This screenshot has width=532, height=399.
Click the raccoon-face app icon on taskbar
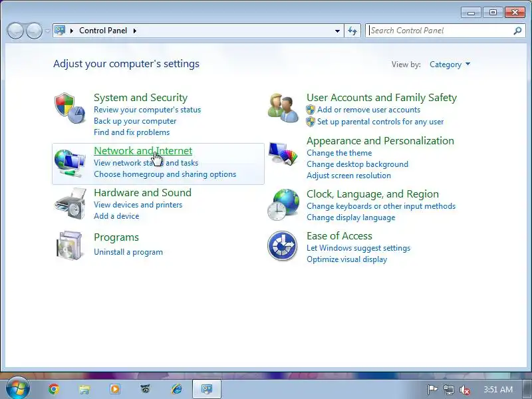tap(146, 389)
